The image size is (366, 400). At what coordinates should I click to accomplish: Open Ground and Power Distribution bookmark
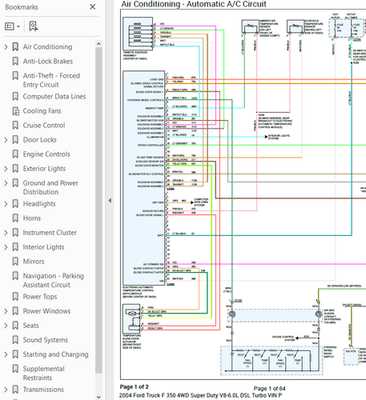pos(50,187)
